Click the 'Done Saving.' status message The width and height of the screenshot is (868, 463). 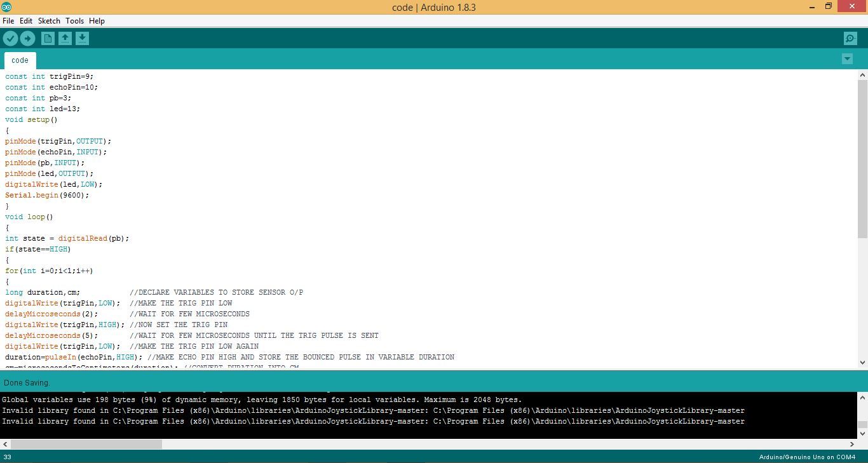point(26,383)
